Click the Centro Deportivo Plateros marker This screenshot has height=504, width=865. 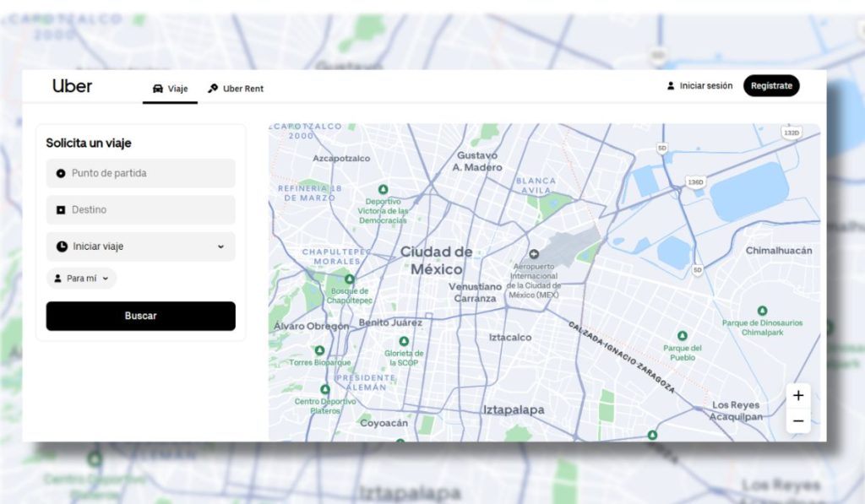click(325, 389)
